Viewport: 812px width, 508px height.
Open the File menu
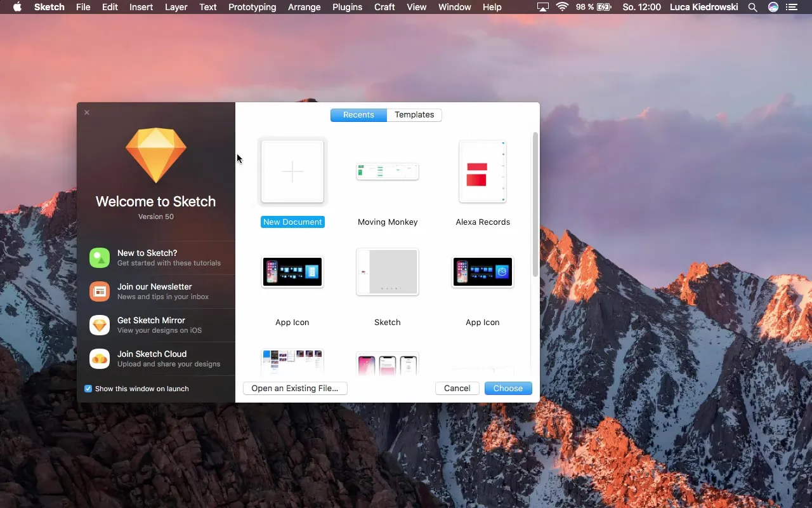coord(83,7)
